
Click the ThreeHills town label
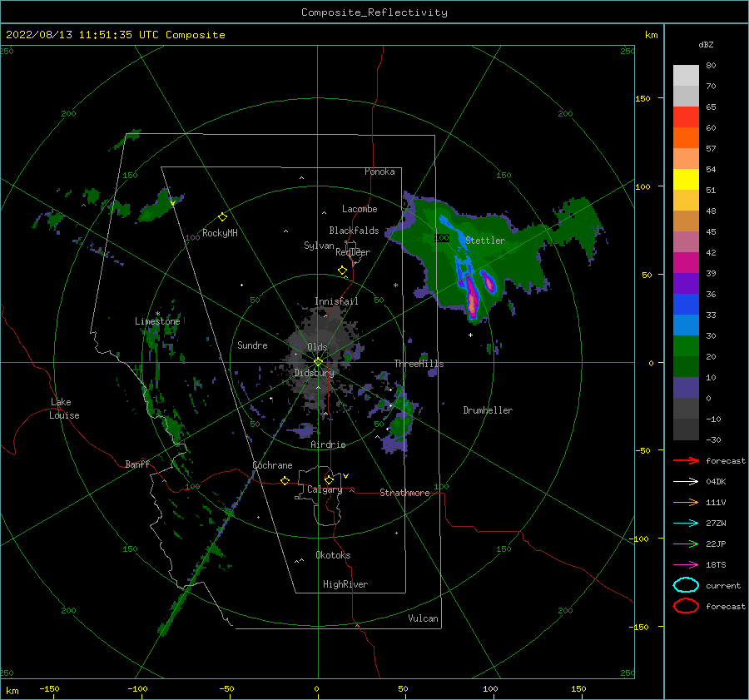point(419,364)
